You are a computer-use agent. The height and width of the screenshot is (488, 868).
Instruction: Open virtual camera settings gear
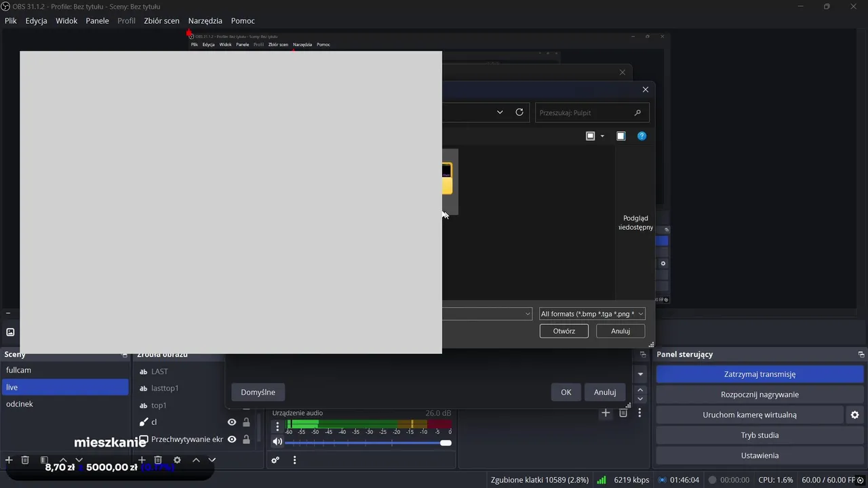click(854, 415)
